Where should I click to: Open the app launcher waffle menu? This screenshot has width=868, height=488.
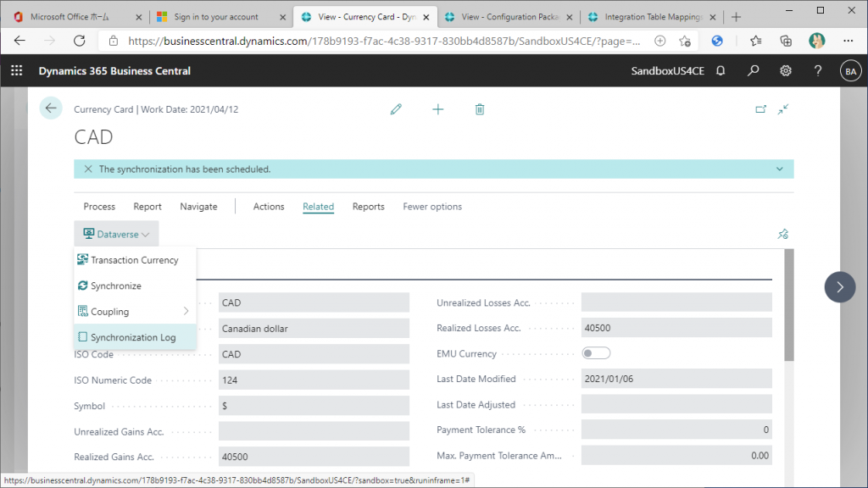(x=17, y=71)
